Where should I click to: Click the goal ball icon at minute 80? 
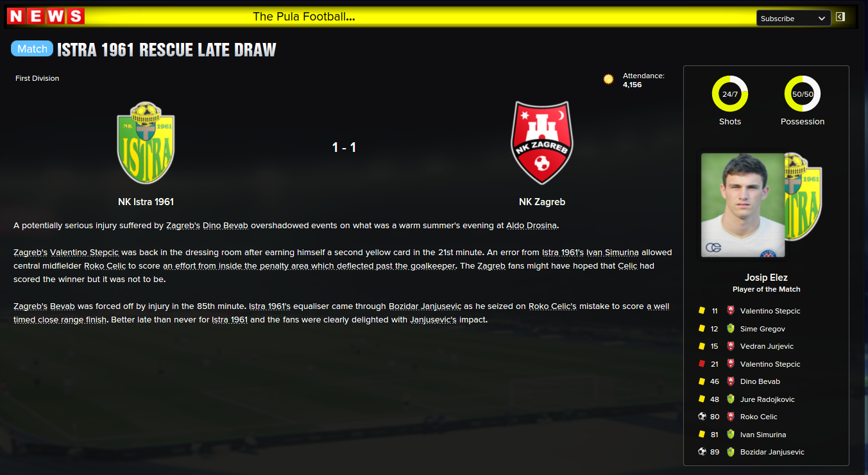pos(702,417)
